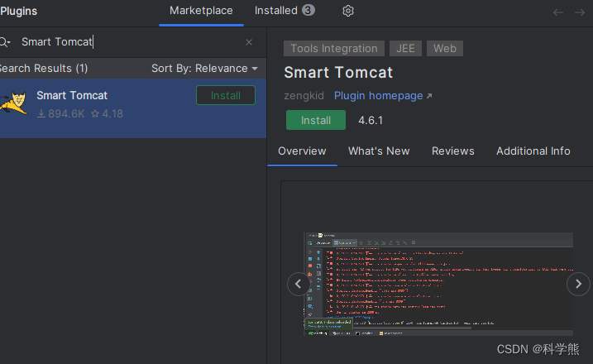Switch to the Installed tab
This screenshot has width=593, height=364.
click(x=285, y=11)
